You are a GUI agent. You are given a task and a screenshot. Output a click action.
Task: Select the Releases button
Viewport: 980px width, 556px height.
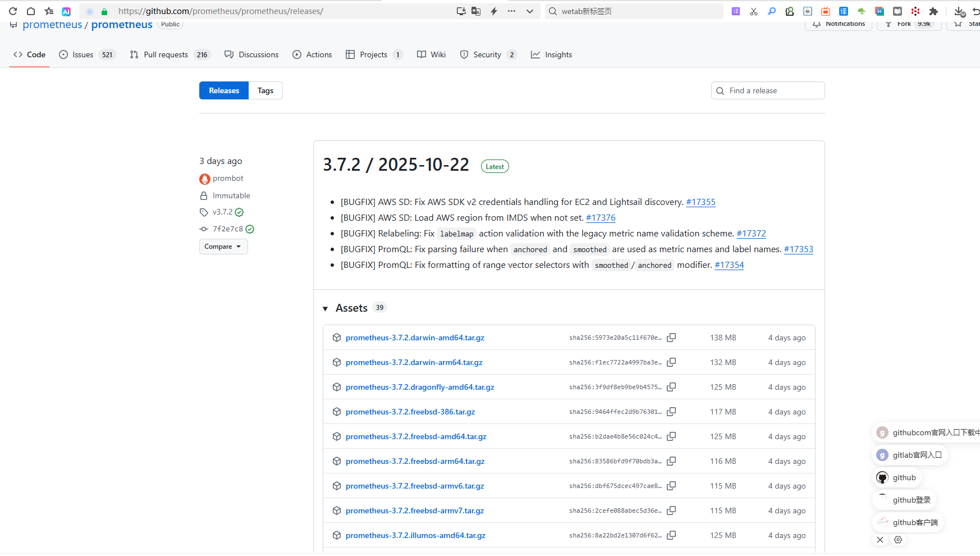pos(224,90)
